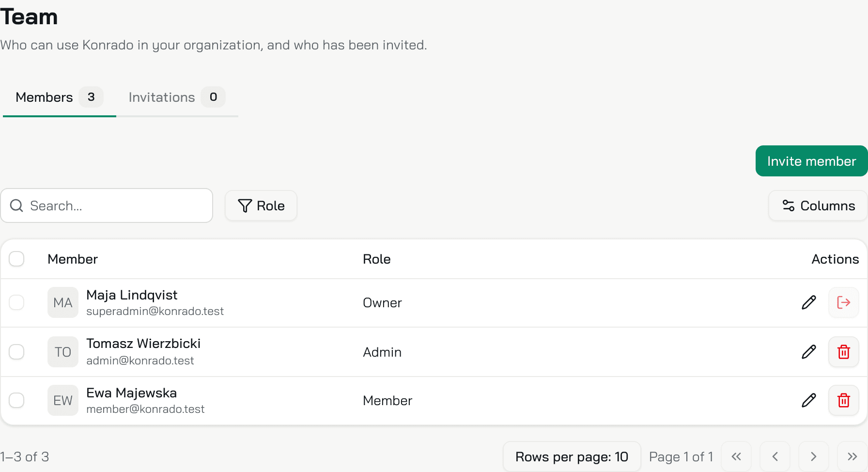Click the EW avatar for Ewa Majewska
Viewport: 868px width, 472px height.
point(63,400)
